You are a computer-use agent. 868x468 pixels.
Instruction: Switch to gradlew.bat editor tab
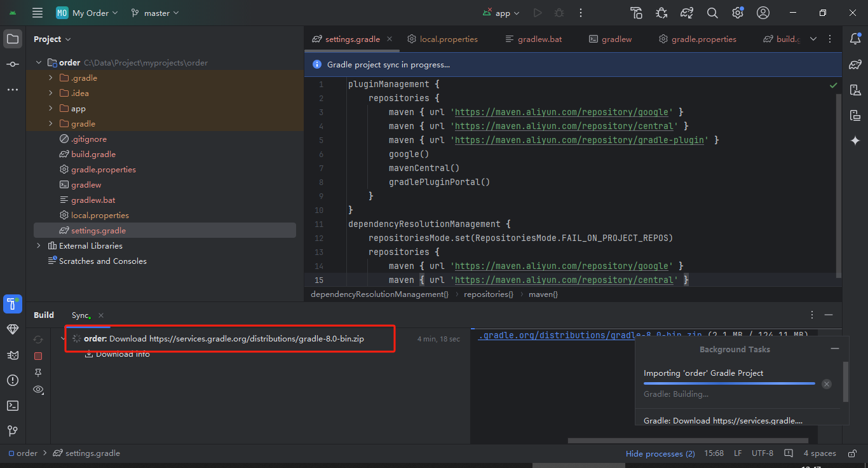pos(533,39)
